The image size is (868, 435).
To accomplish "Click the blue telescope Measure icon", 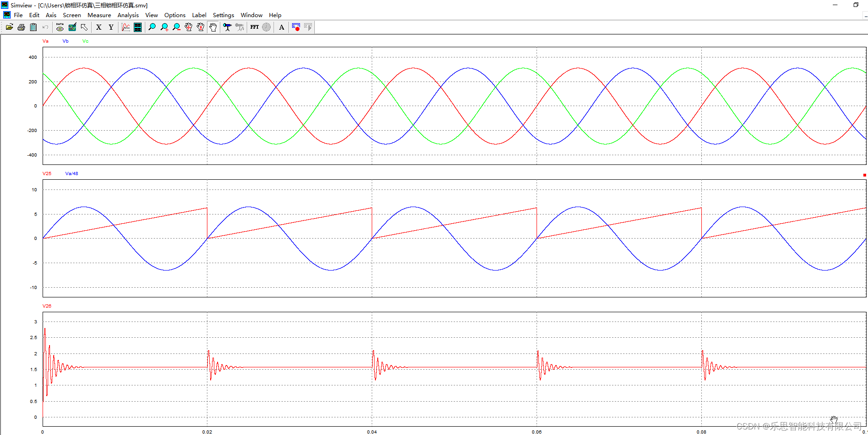I will [227, 27].
